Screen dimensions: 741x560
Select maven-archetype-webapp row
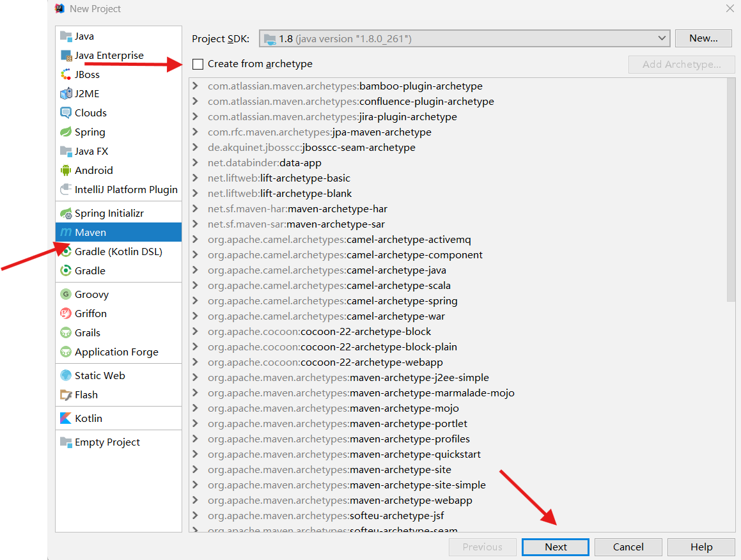click(458, 500)
